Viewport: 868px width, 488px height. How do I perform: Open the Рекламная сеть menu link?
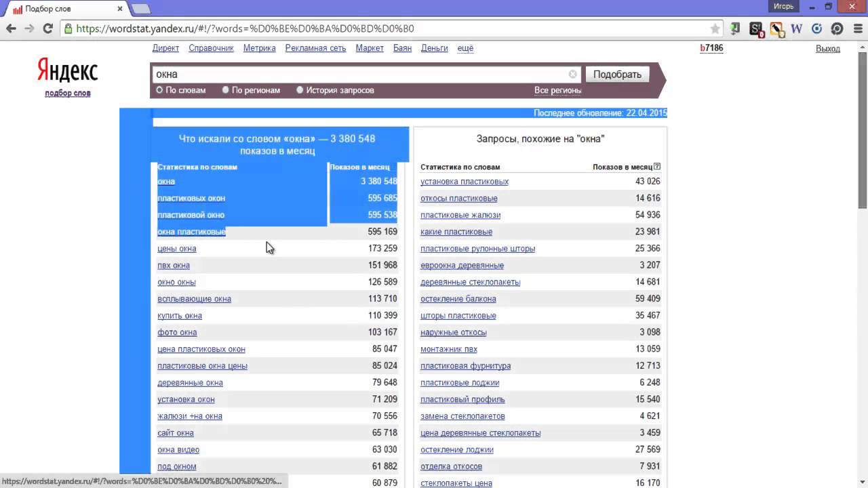tap(315, 48)
